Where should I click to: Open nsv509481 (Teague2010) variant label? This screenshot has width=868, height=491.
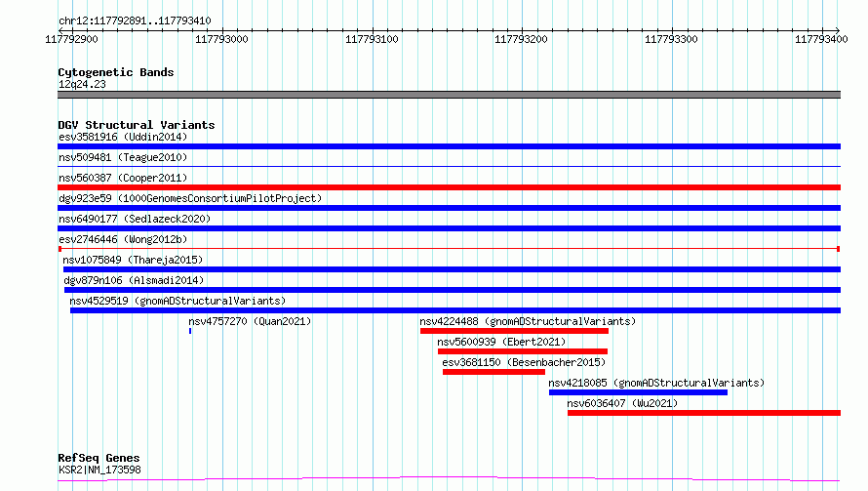pos(123,157)
